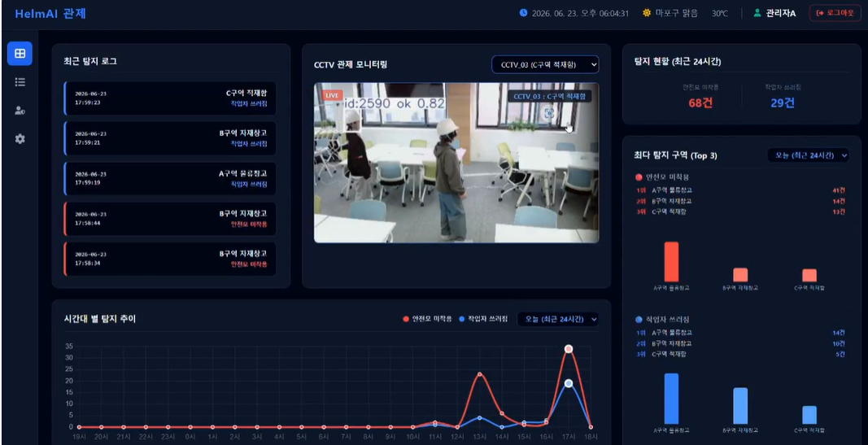Click the HelmAI 관제 logo
This screenshot has width=868, height=445.
point(50,14)
